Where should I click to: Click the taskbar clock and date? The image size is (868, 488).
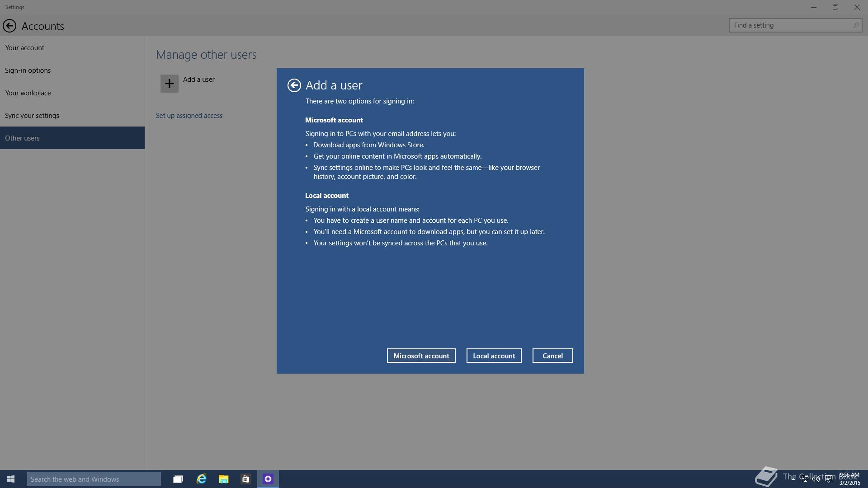point(849,479)
